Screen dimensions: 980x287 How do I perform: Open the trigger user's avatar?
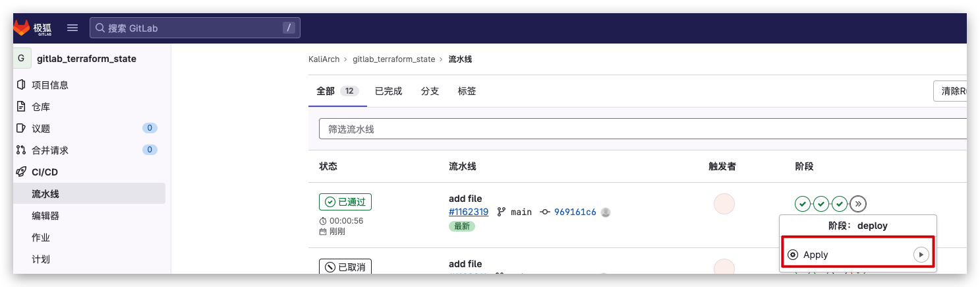[x=724, y=204]
